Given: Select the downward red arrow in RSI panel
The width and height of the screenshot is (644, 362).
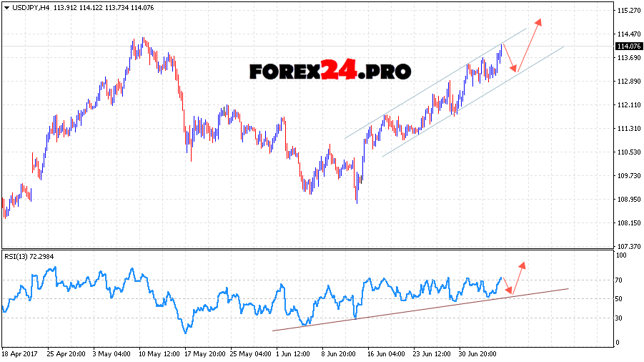Looking at the screenshot, I should click(x=510, y=290).
